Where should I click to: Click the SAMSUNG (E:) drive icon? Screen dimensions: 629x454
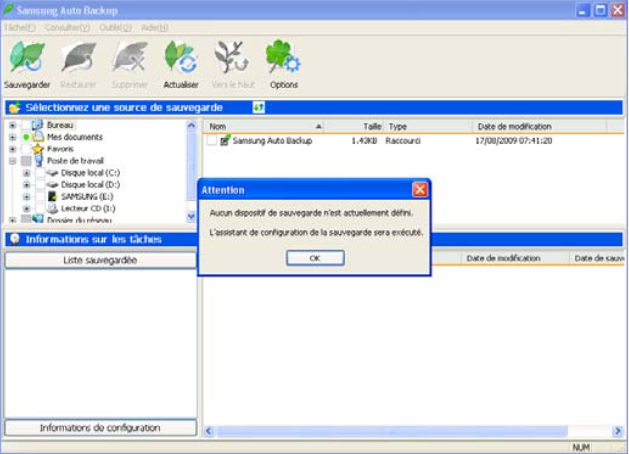point(52,197)
